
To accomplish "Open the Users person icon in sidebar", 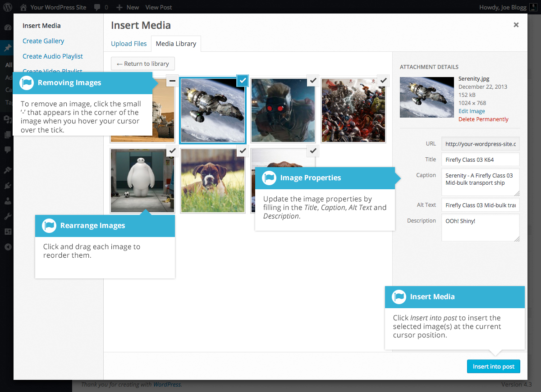I will click(x=7, y=201).
